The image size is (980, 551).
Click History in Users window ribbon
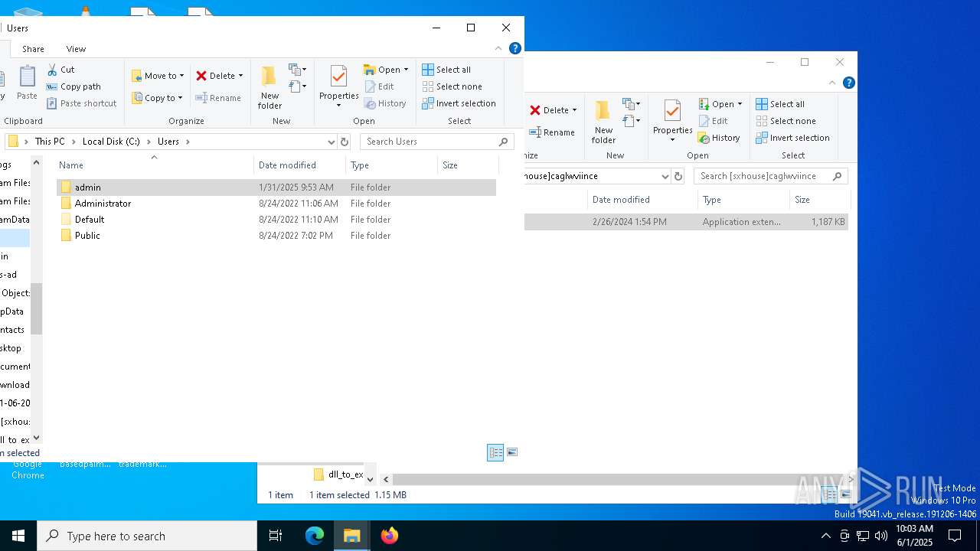point(385,103)
